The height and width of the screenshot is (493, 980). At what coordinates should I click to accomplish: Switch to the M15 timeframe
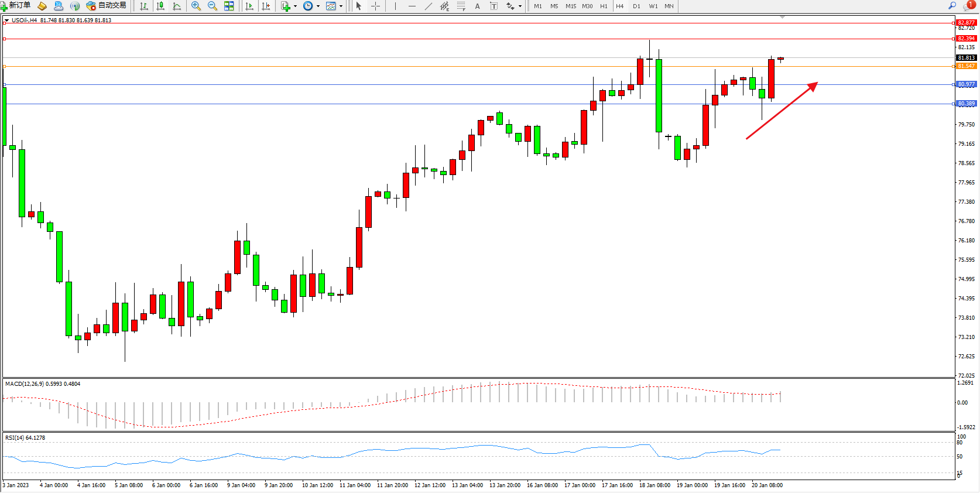(570, 6)
